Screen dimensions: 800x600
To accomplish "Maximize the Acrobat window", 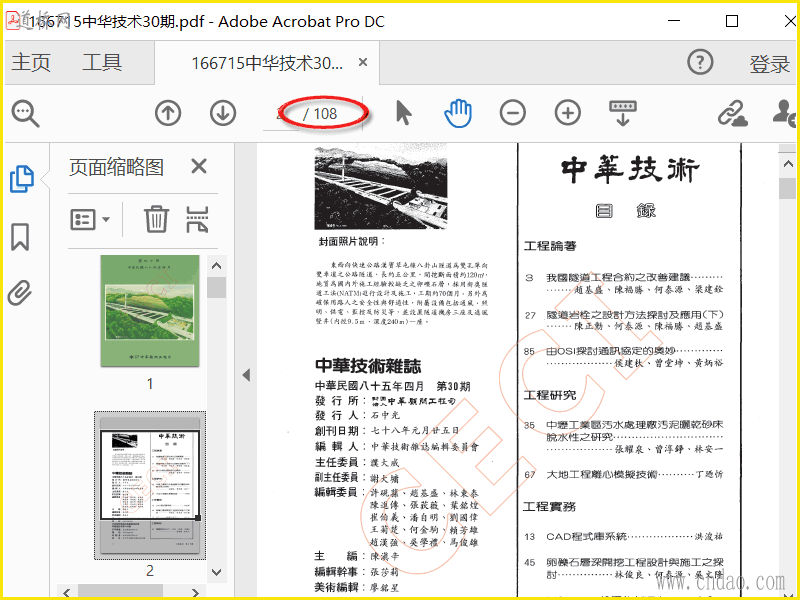I will pos(732,21).
